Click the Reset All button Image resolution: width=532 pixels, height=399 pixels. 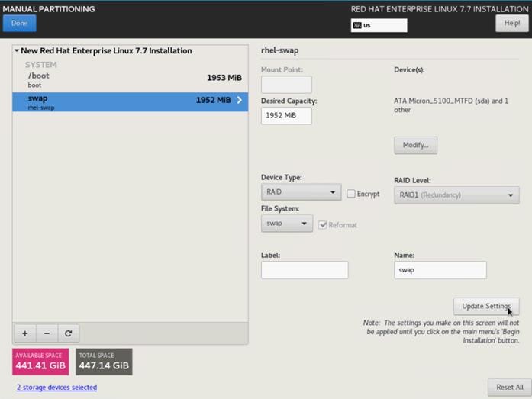510,387
